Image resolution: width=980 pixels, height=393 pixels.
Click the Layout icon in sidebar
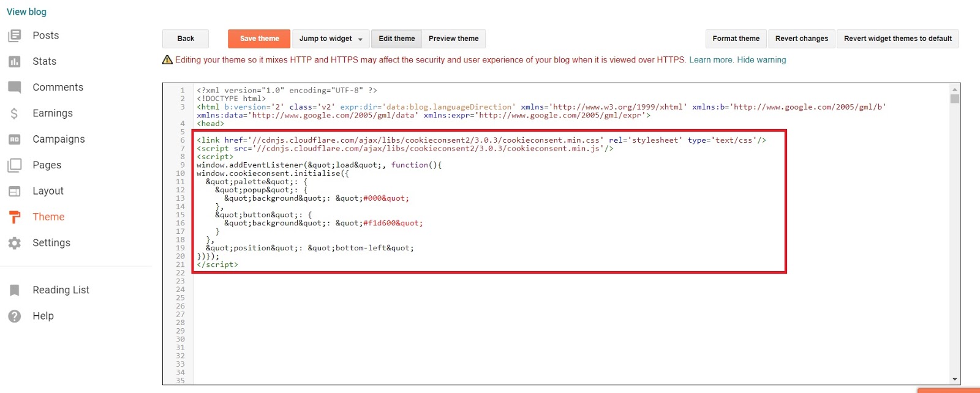coord(15,191)
